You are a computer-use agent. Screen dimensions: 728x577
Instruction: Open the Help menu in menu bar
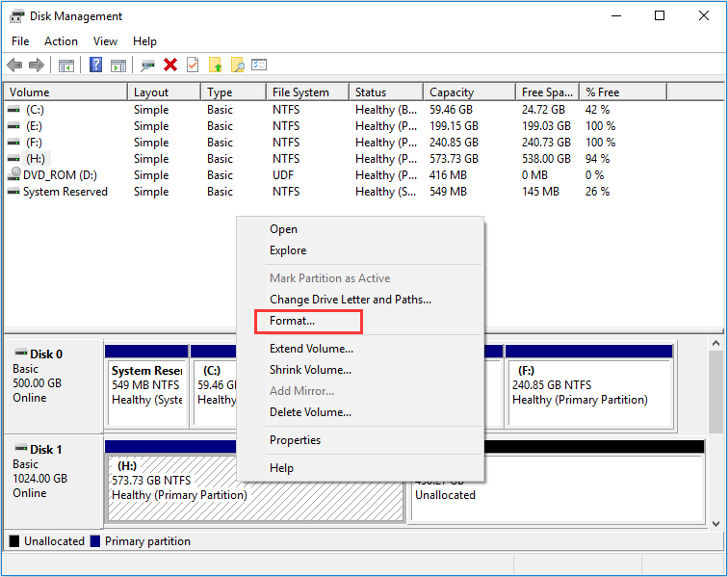tap(144, 41)
